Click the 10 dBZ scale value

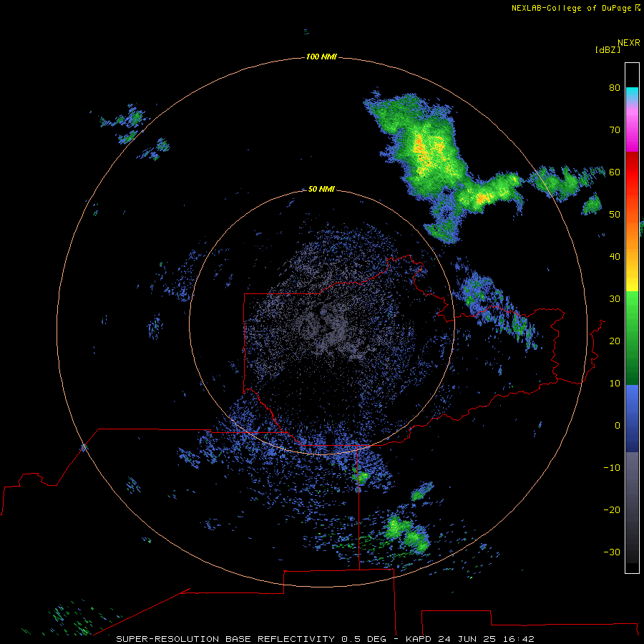pyautogui.click(x=615, y=384)
